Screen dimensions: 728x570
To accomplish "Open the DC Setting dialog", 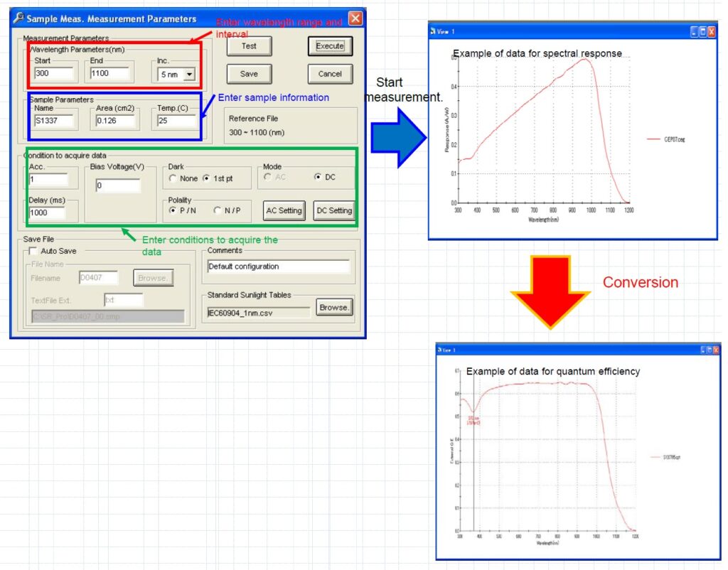I will [x=334, y=210].
